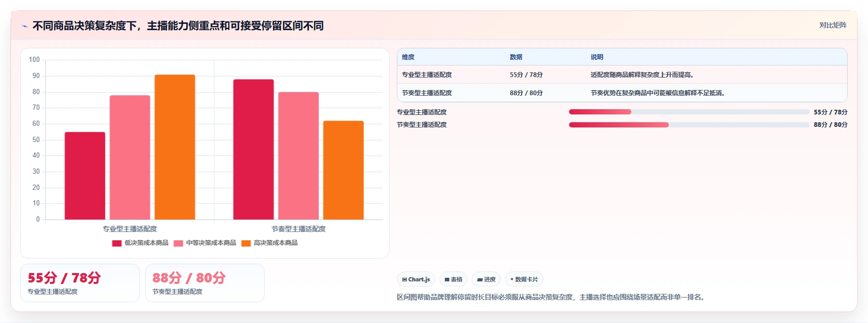The height and width of the screenshot is (323, 868).
Task: Click the 专业型 medium-cost bar at 78
Action: pyautogui.click(x=130, y=157)
